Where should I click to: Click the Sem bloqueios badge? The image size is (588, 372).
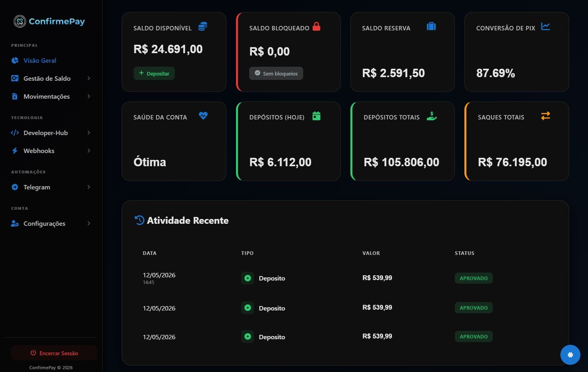(x=276, y=74)
